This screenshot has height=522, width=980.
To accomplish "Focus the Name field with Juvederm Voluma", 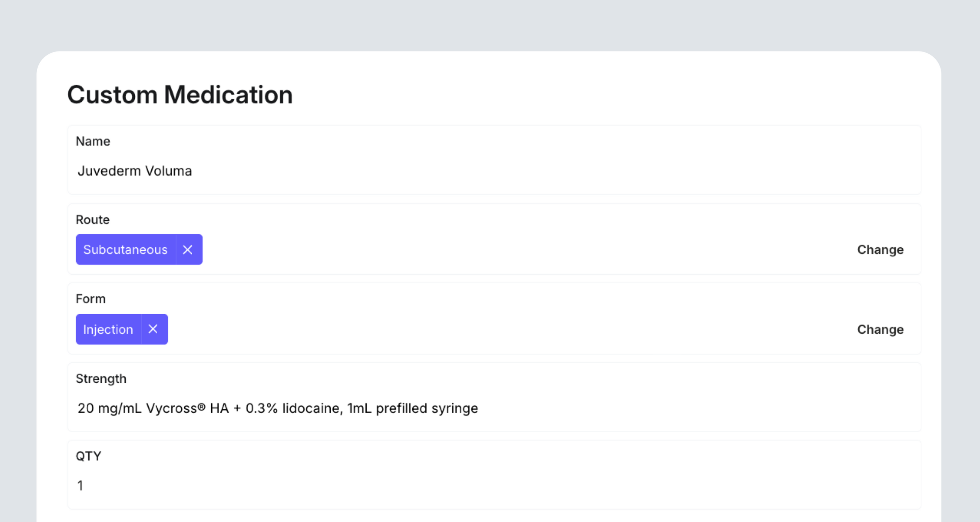I will [x=456, y=171].
